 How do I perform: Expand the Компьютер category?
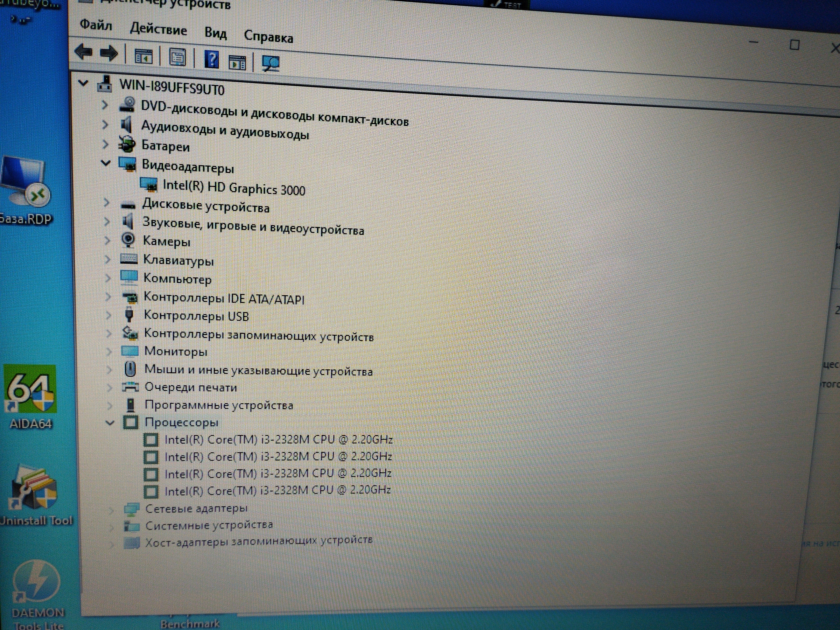point(108,277)
